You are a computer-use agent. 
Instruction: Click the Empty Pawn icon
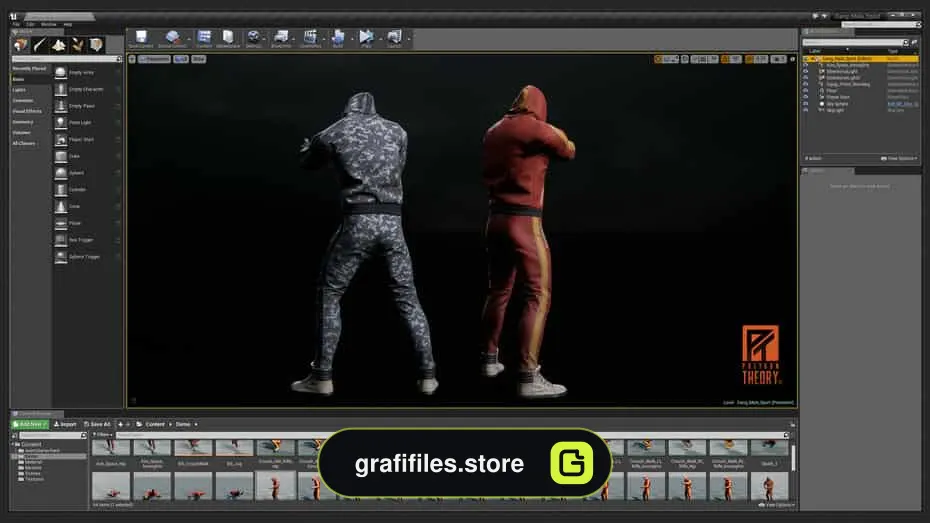60,106
